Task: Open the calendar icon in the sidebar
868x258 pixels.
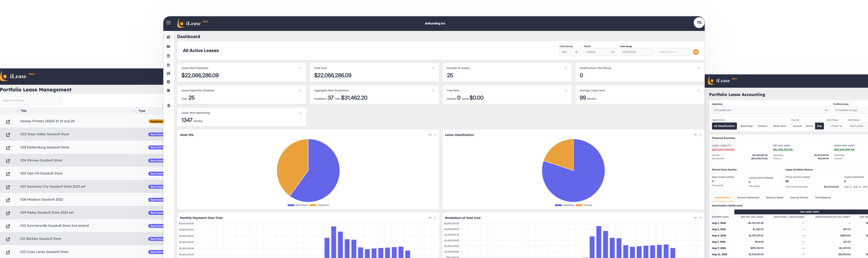Action: (169, 90)
